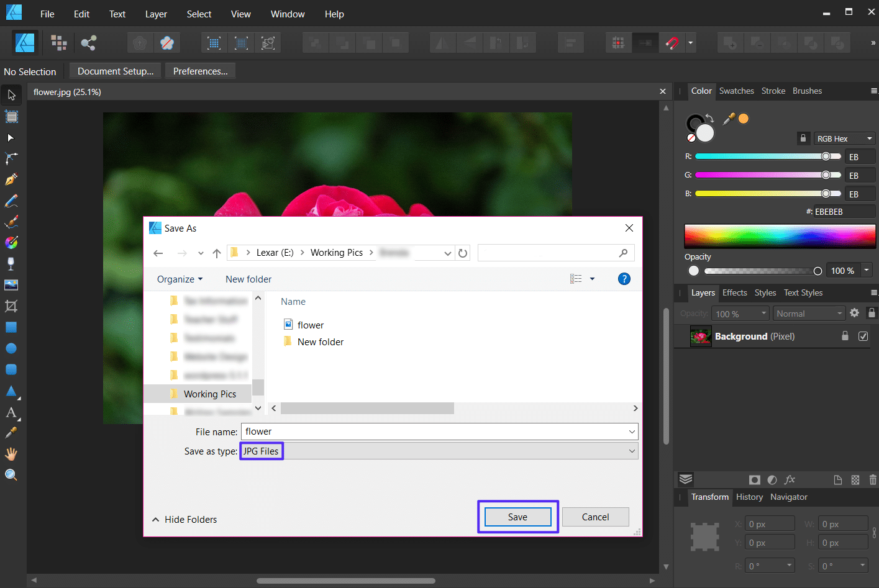Viewport: 879px width, 588px height.
Task: Toggle visibility checkbox of the Background layer
Action: (863, 336)
